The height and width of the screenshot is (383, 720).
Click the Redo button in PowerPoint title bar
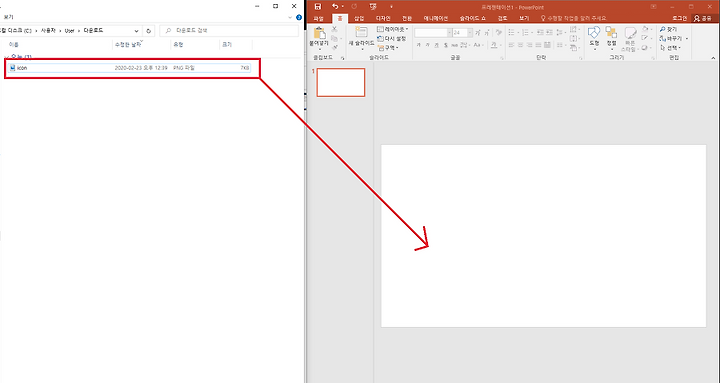[354, 6]
